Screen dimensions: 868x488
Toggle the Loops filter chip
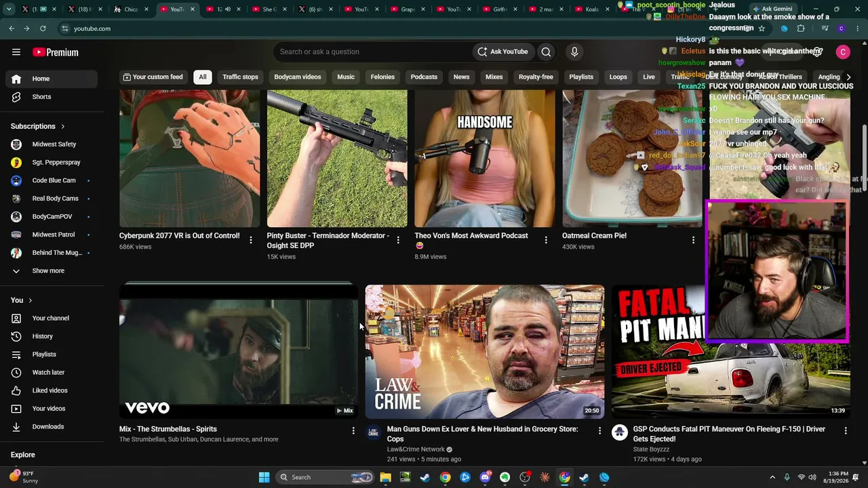(618, 77)
